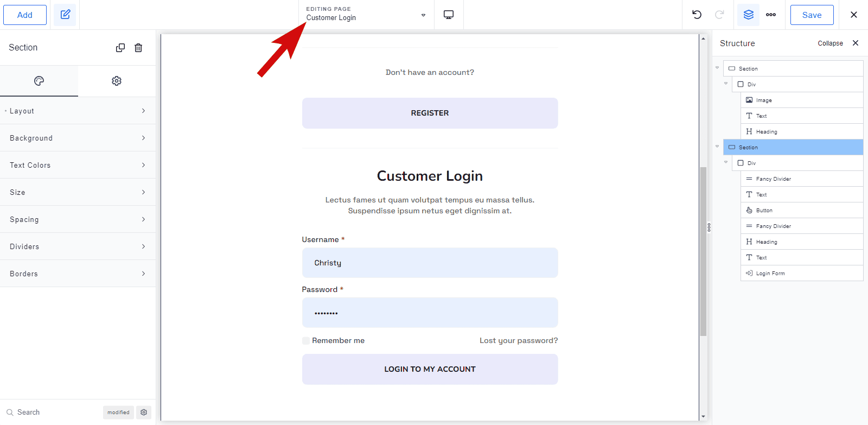Screen dimensions: 868x425
Task: Undo the last change
Action: (x=697, y=15)
